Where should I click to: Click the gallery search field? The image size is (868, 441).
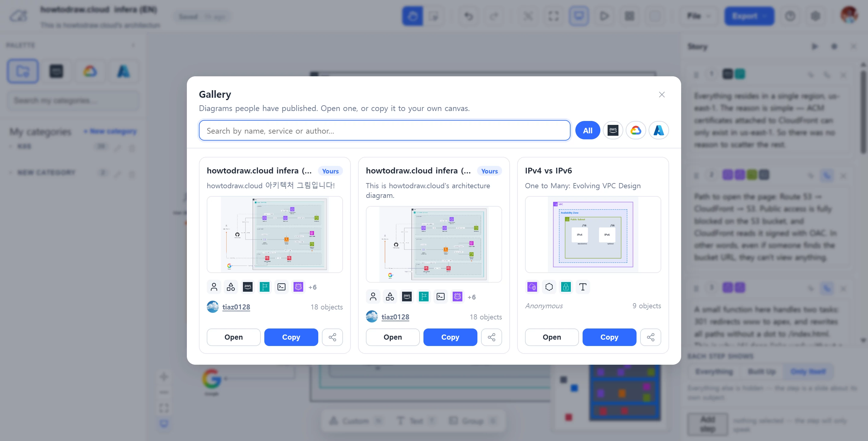(385, 131)
